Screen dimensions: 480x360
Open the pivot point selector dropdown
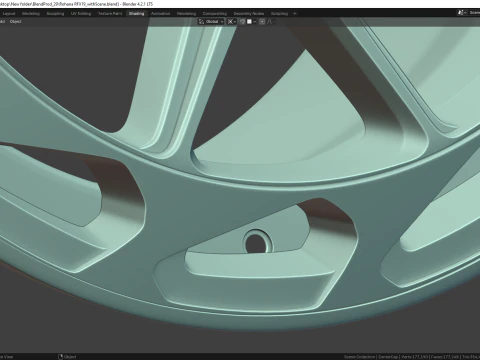click(232, 22)
